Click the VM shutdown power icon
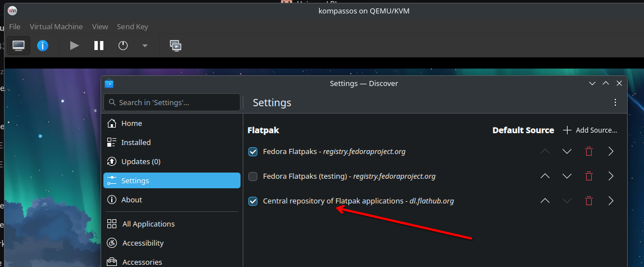The width and height of the screenshot is (644, 267). (123, 46)
